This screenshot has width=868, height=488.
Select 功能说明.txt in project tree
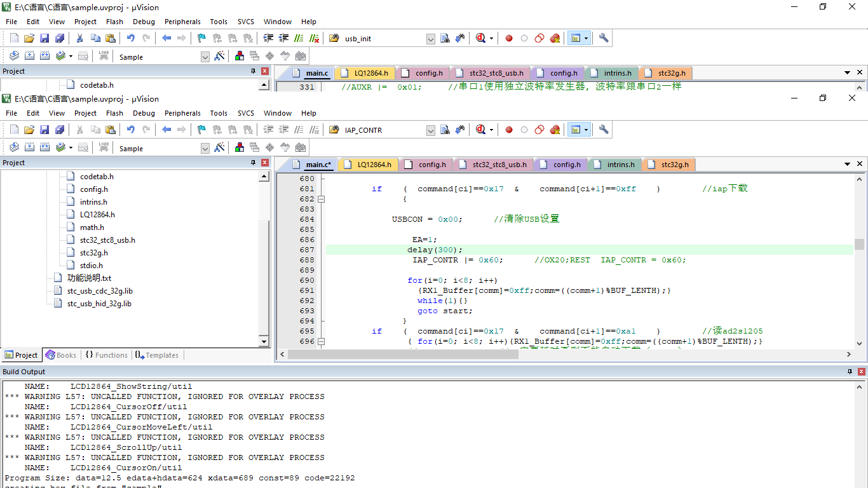coord(89,278)
